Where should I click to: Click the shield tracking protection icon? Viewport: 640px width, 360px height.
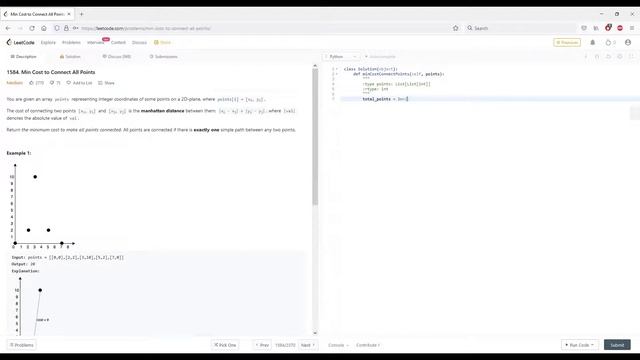(57, 28)
